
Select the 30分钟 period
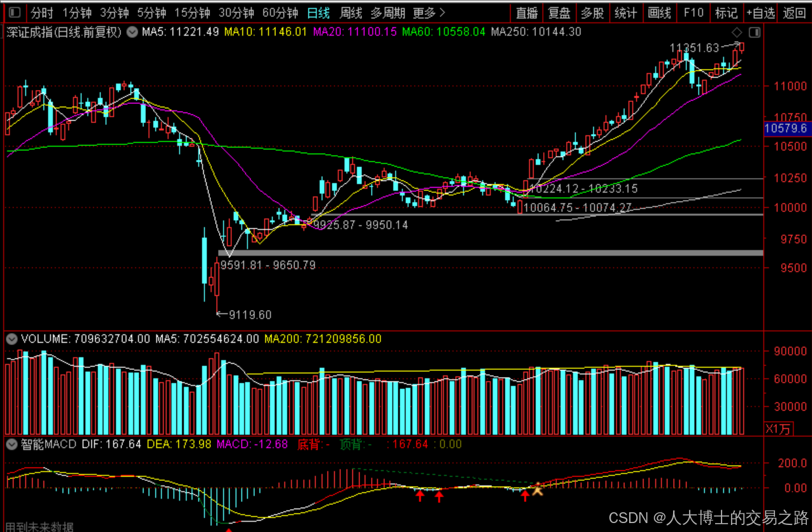[236, 13]
